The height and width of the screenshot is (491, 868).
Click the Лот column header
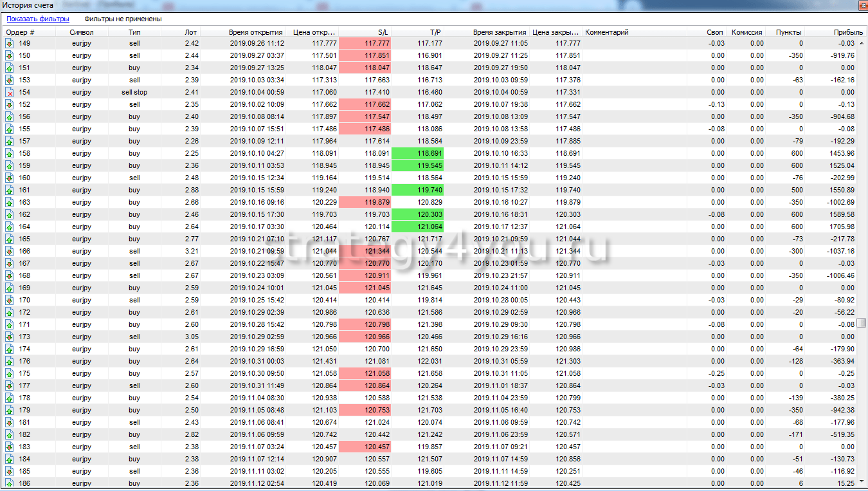pyautogui.click(x=190, y=32)
